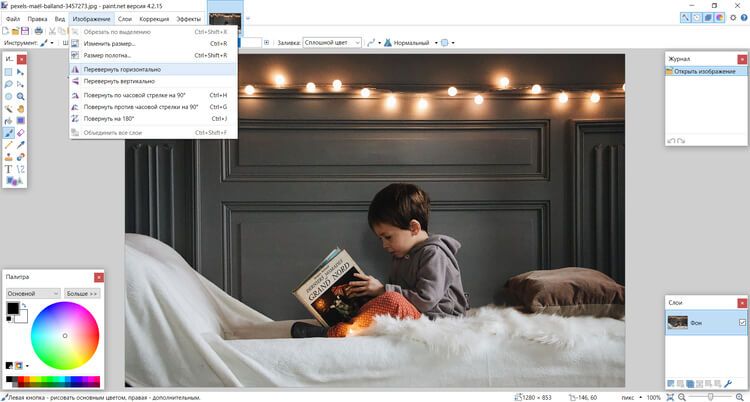This screenshot has height=402, width=750.
Task: Select the Color Picker eyedropper tool
Action: (21, 145)
